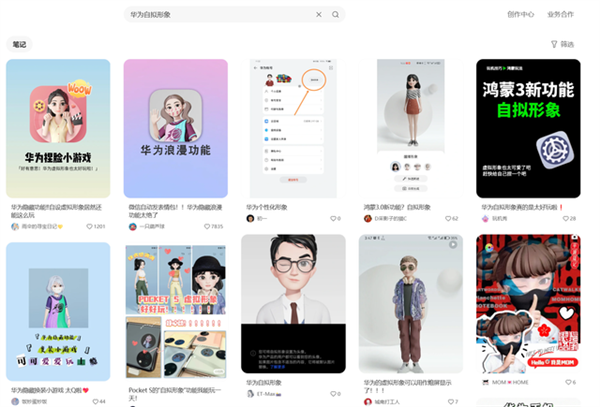Click the search input field
This screenshot has width=600, height=407.
pyautogui.click(x=220, y=15)
